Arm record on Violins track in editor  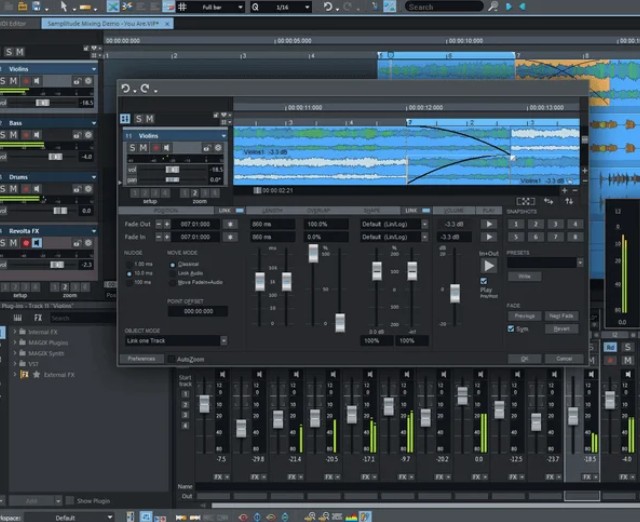coord(155,148)
